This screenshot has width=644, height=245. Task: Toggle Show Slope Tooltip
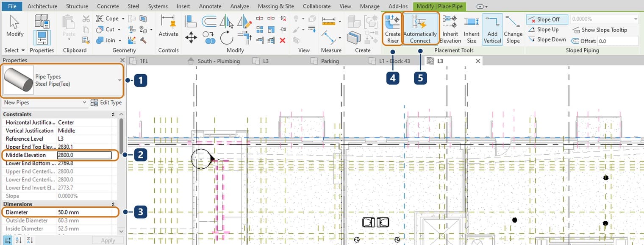pyautogui.click(x=600, y=30)
